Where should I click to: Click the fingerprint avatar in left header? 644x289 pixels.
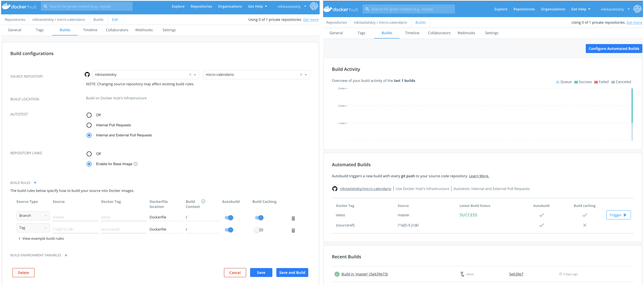[x=314, y=6]
